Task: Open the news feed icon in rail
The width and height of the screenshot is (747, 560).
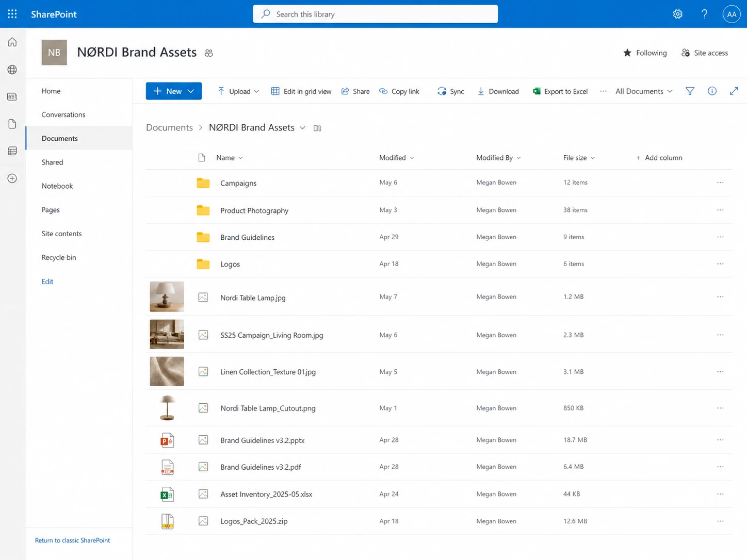Action: [12, 96]
